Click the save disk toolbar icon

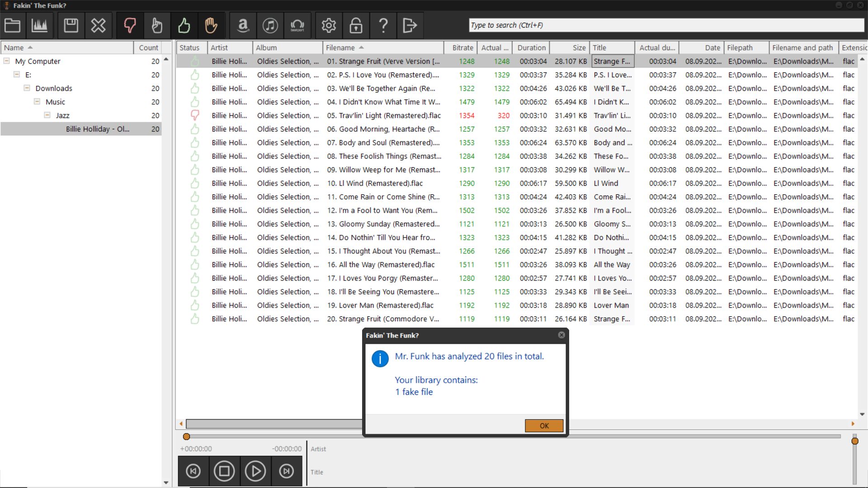pos(71,25)
